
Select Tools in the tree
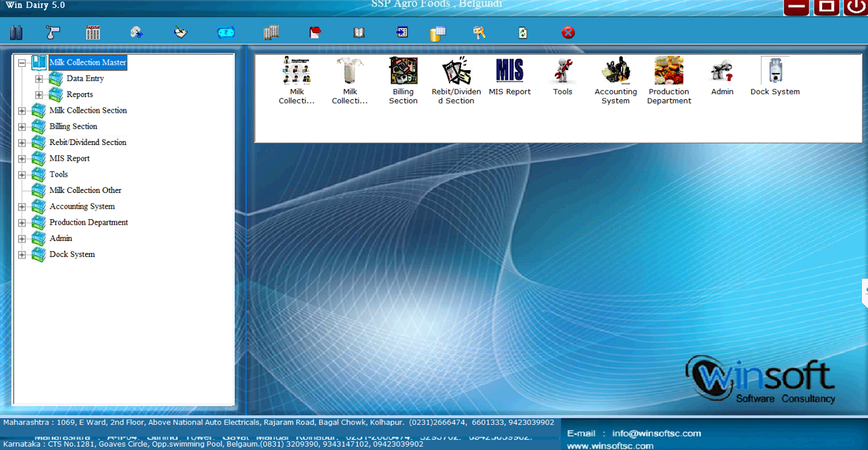[x=59, y=174]
